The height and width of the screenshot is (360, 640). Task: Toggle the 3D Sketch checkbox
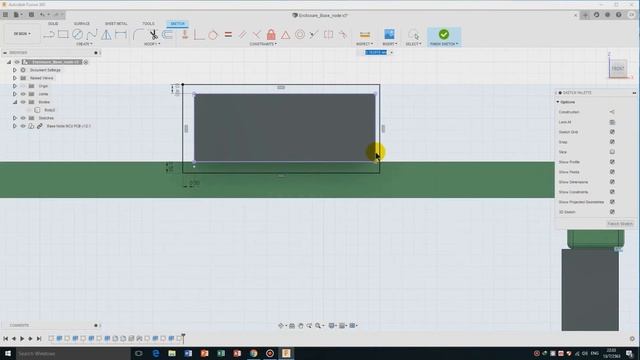(612, 212)
